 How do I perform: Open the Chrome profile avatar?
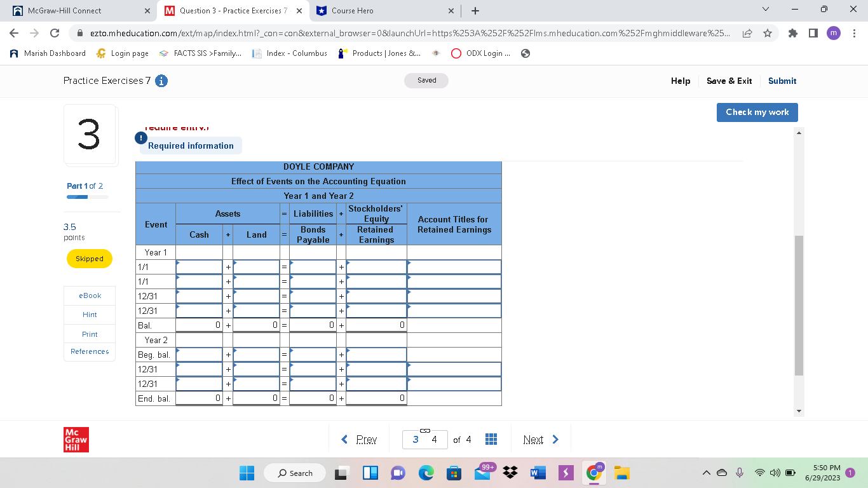[x=834, y=33]
